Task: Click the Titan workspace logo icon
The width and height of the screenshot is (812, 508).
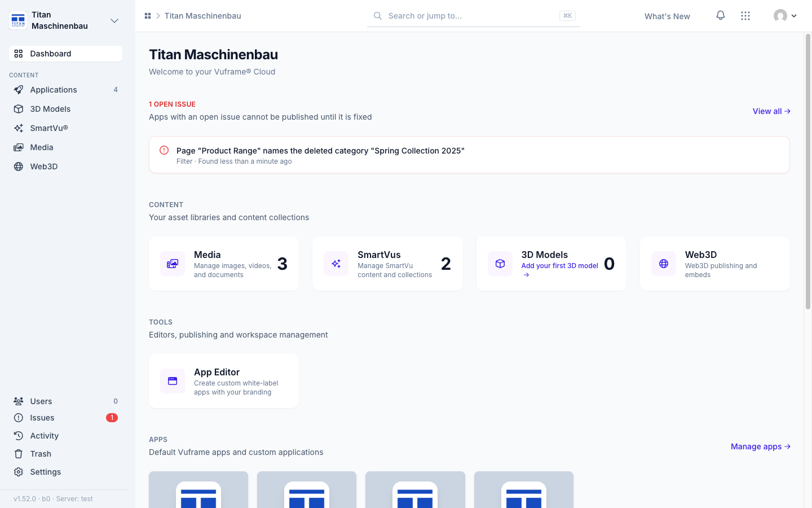Action: (x=18, y=20)
